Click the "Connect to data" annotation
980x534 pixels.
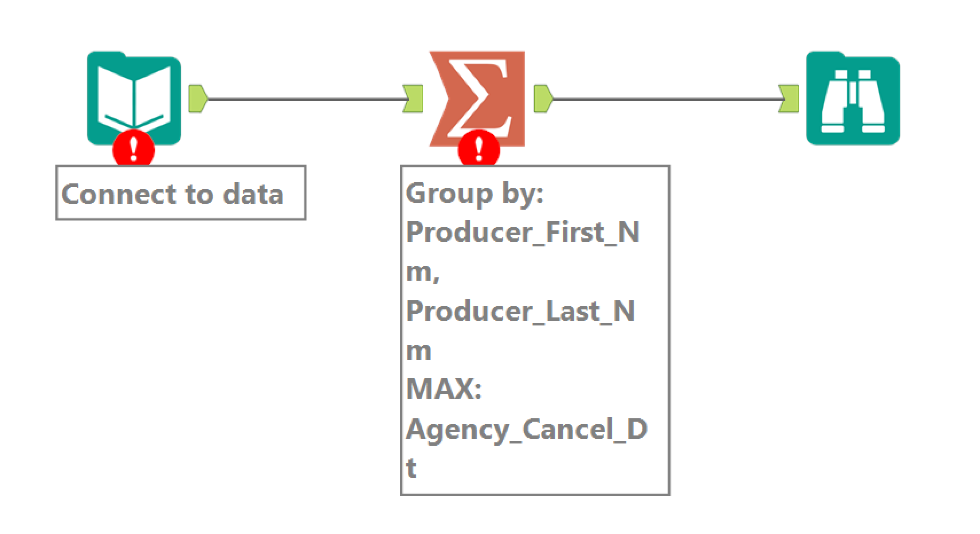[173, 194]
